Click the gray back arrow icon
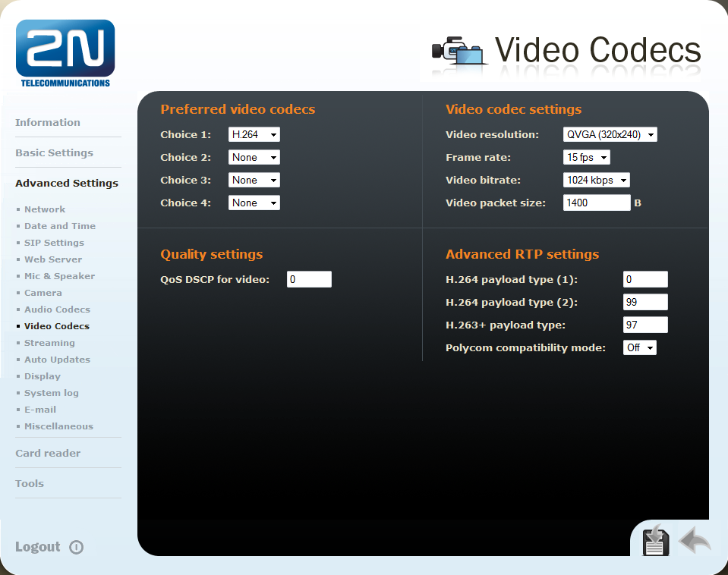Viewport: 728px width, 575px height. pyautogui.click(x=695, y=540)
